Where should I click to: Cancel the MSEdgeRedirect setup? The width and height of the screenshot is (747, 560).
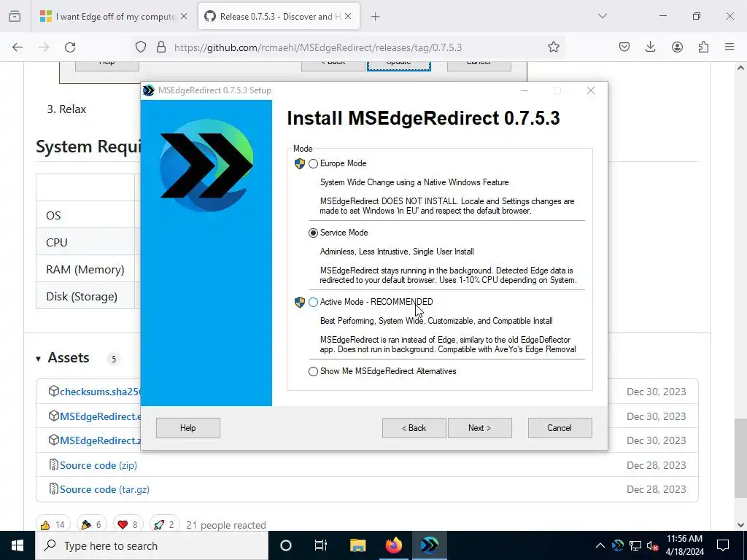[560, 427]
